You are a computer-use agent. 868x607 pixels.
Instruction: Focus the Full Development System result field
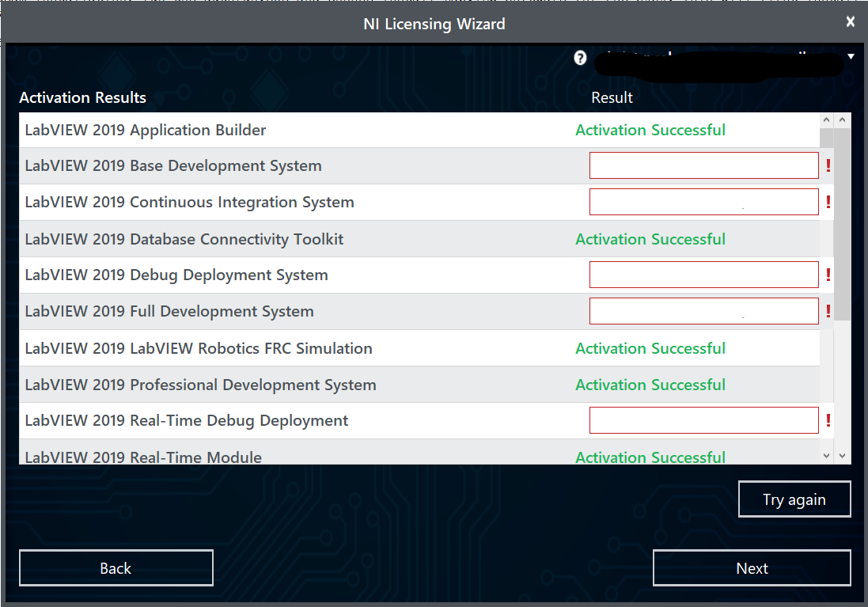point(703,311)
